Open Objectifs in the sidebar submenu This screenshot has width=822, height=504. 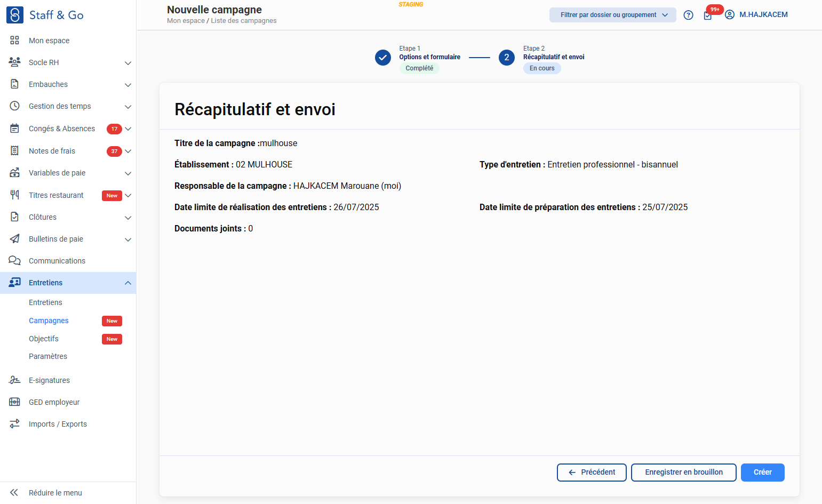44,339
